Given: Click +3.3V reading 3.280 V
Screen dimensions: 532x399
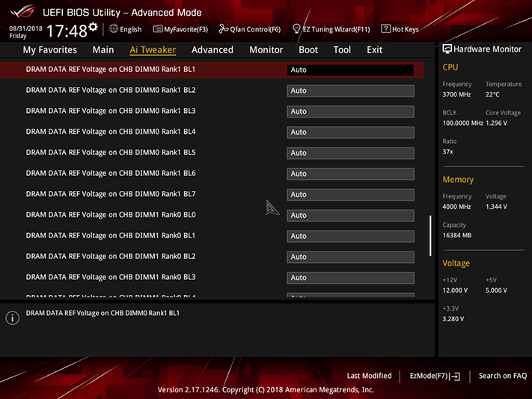Looking at the screenshot, I should coord(453,319).
